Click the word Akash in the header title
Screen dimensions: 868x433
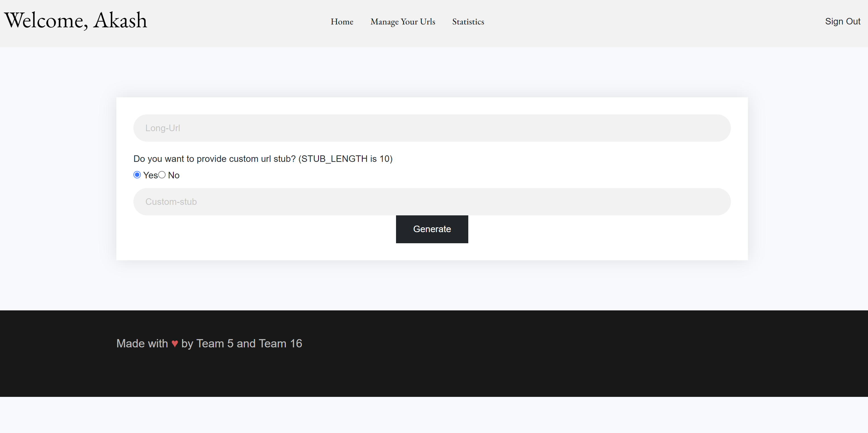[120, 20]
